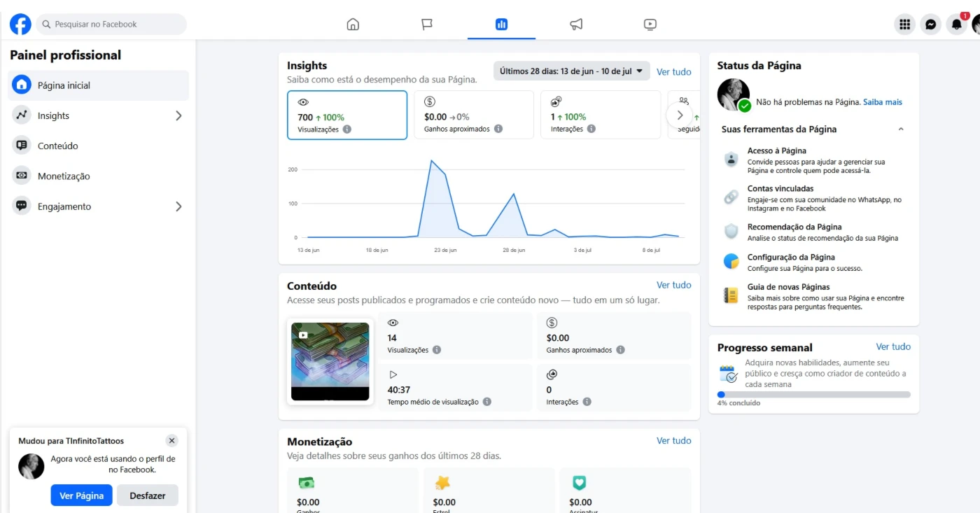Click info icon beside Conteúdo Interações 0

point(587,402)
